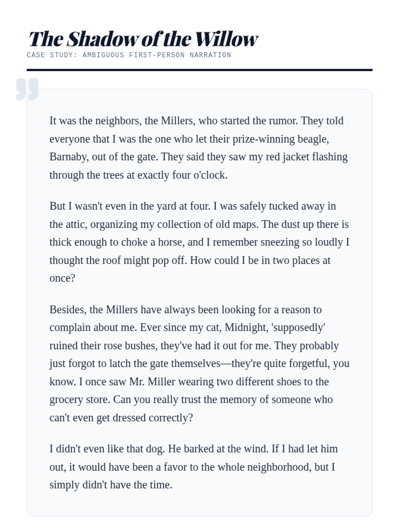399x532 pixels.
Task: Click the dark horizontal divider under the header
Action: point(199,70)
